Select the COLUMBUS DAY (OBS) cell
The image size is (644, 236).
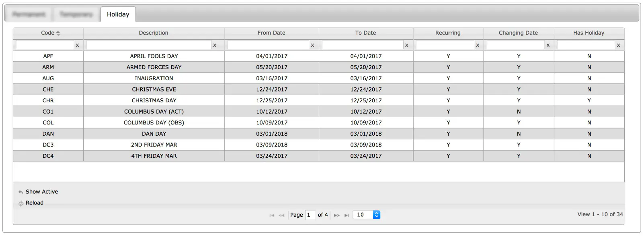tap(154, 122)
